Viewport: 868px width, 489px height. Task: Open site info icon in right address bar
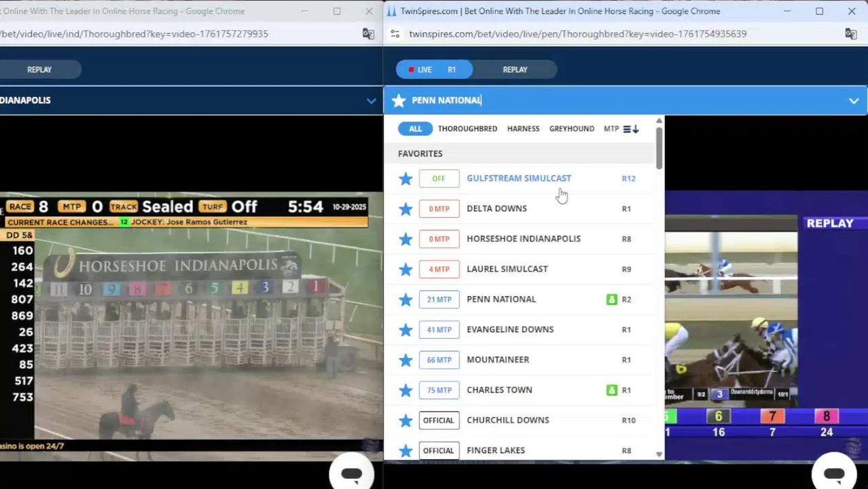tap(395, 34)
